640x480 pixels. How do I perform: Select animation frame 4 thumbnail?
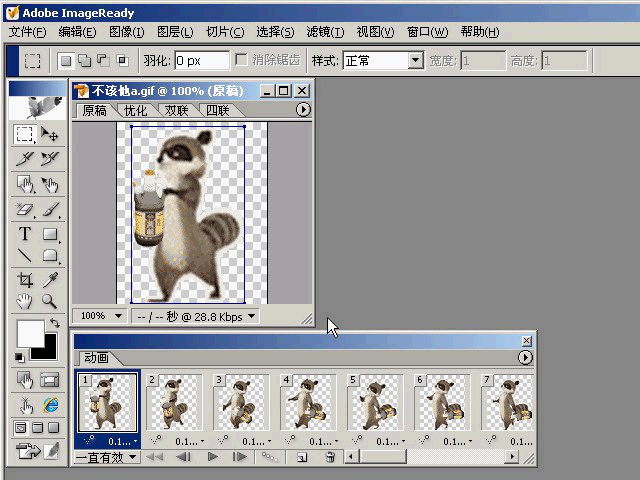(308, 402)
